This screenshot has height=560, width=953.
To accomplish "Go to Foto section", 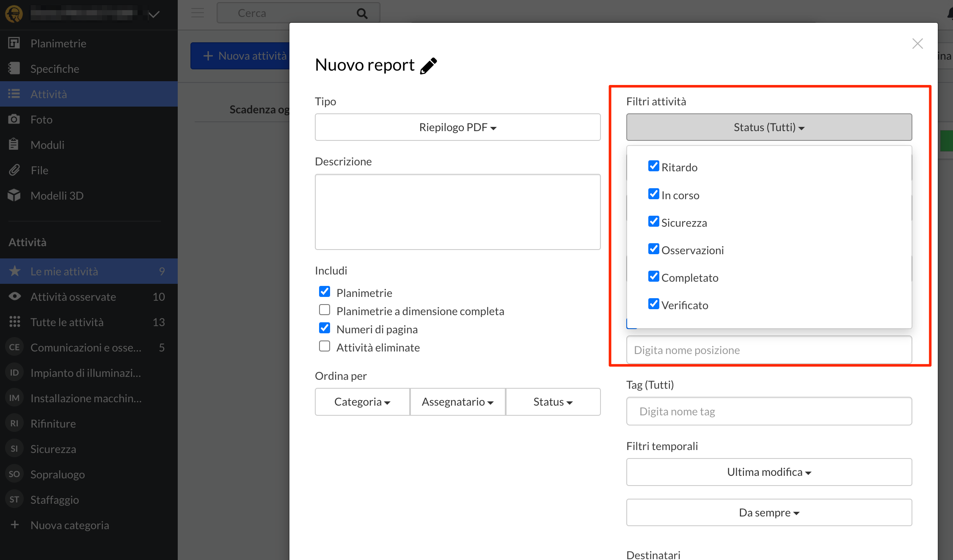I will click(89, 119).
